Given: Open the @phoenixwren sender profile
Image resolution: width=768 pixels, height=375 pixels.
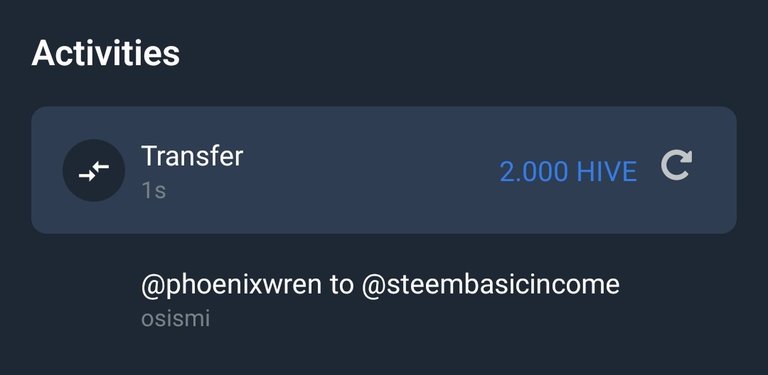Looking at the screenshot, I should pos(231,285).
